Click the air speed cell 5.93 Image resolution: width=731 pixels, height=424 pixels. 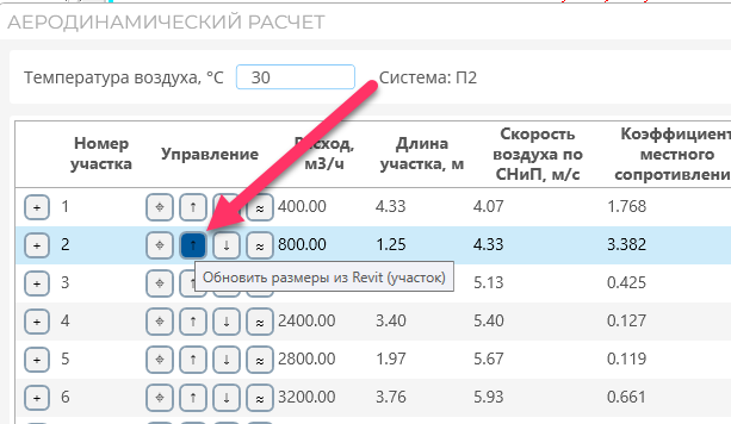tap(489, 397)
